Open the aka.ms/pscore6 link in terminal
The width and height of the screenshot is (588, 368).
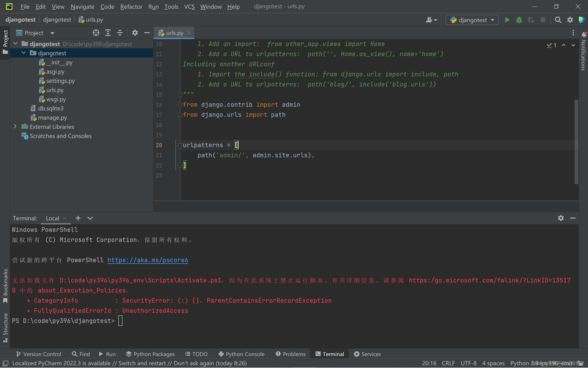pos(148,260)
